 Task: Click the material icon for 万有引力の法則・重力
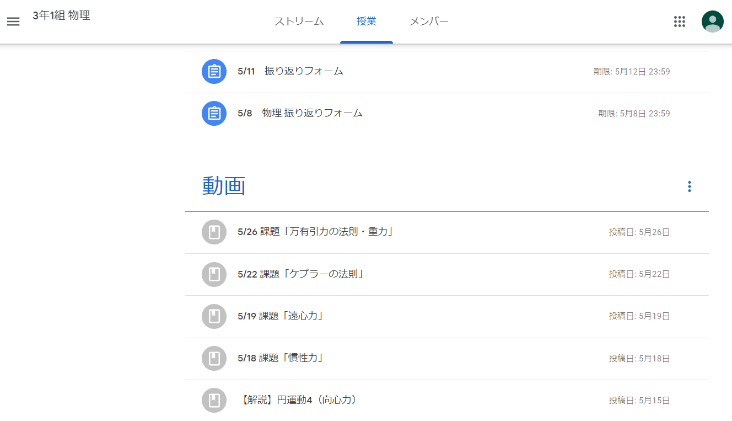(x=213, y=232)
